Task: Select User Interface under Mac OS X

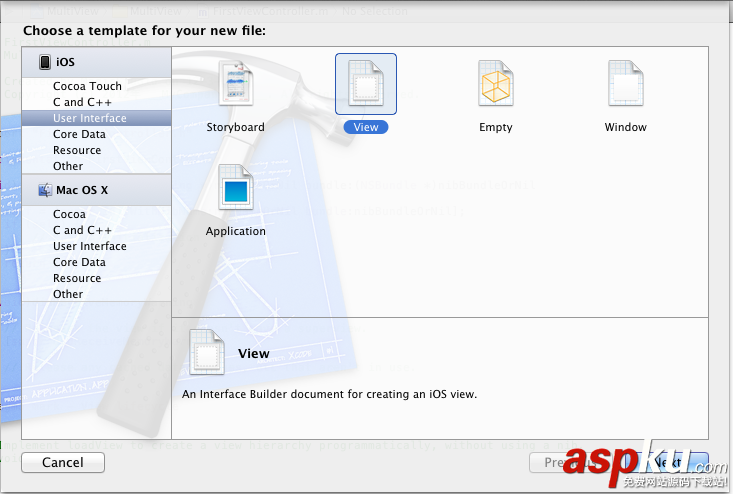Action: (90, 246)
